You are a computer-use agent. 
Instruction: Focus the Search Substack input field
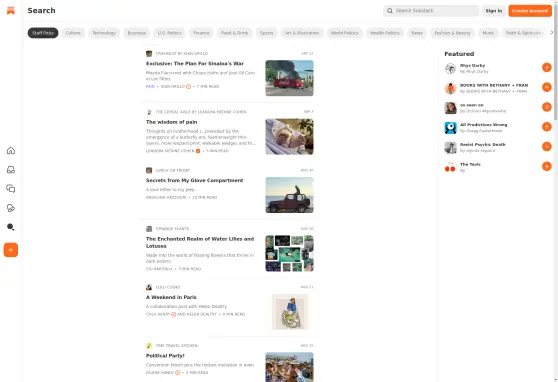(x=431, y=11)
